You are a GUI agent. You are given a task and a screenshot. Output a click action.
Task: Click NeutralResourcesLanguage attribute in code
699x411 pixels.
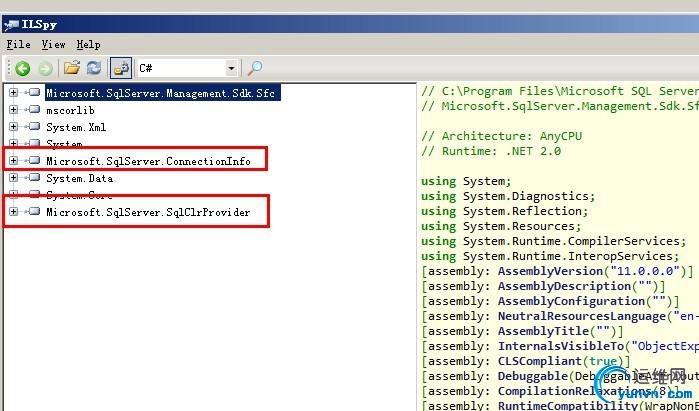tap(582, 316)
